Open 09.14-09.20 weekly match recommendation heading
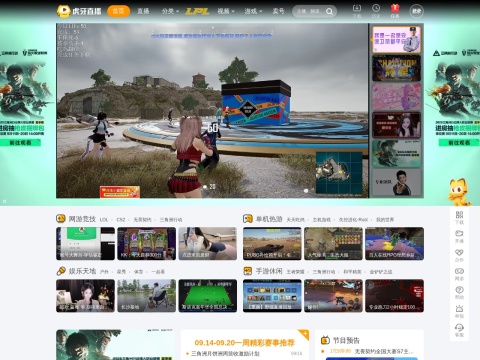The width and height of the screenshot is (480, 360). point(245,343)
